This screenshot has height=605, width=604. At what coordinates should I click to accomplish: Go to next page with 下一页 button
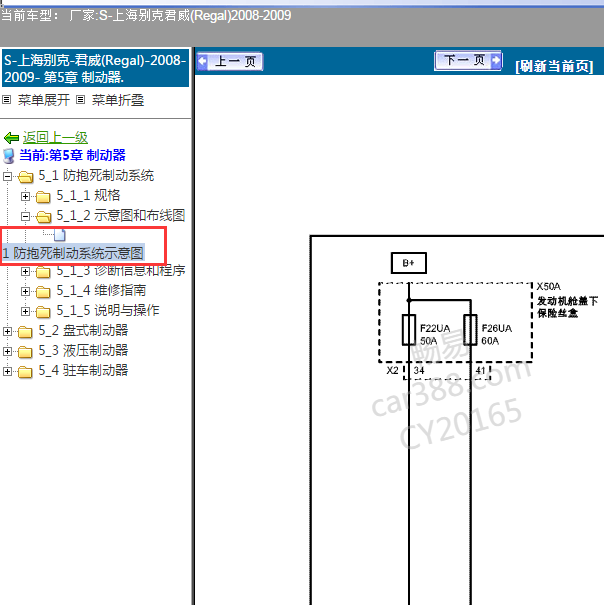point(468,61)
